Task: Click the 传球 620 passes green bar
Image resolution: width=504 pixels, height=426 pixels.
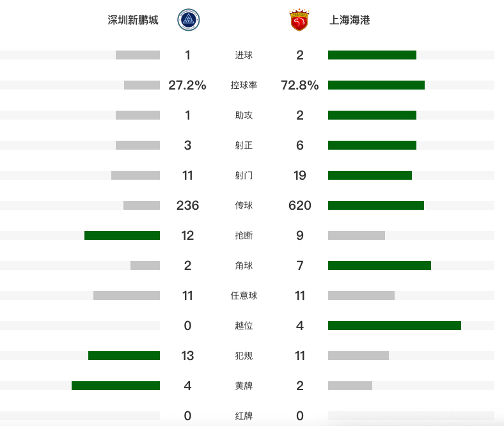Action: [x=376, y=205]
